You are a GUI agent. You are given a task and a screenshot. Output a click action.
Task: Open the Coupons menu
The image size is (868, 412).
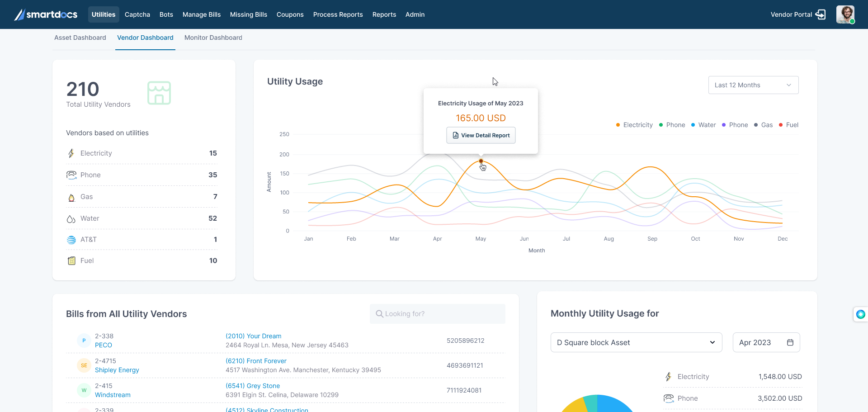pos(290,14)
